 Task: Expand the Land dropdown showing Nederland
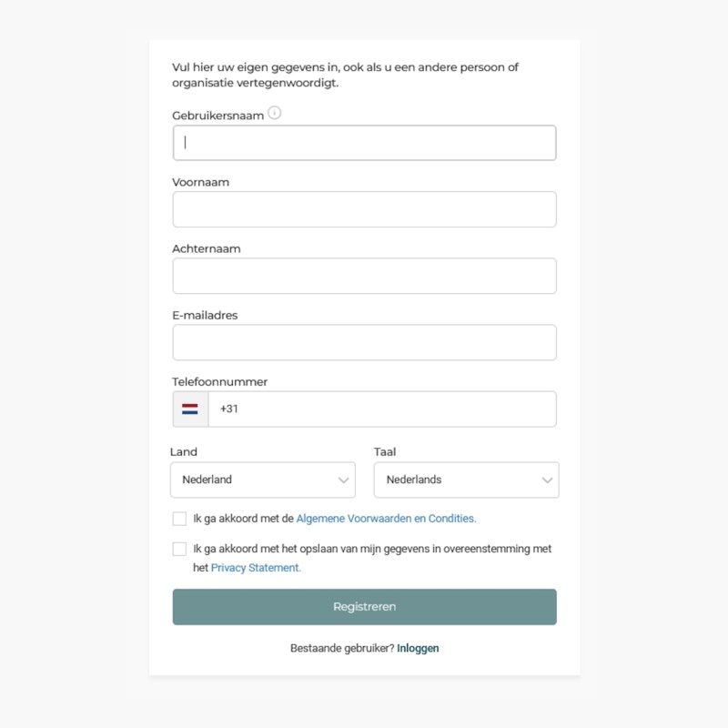263,480
